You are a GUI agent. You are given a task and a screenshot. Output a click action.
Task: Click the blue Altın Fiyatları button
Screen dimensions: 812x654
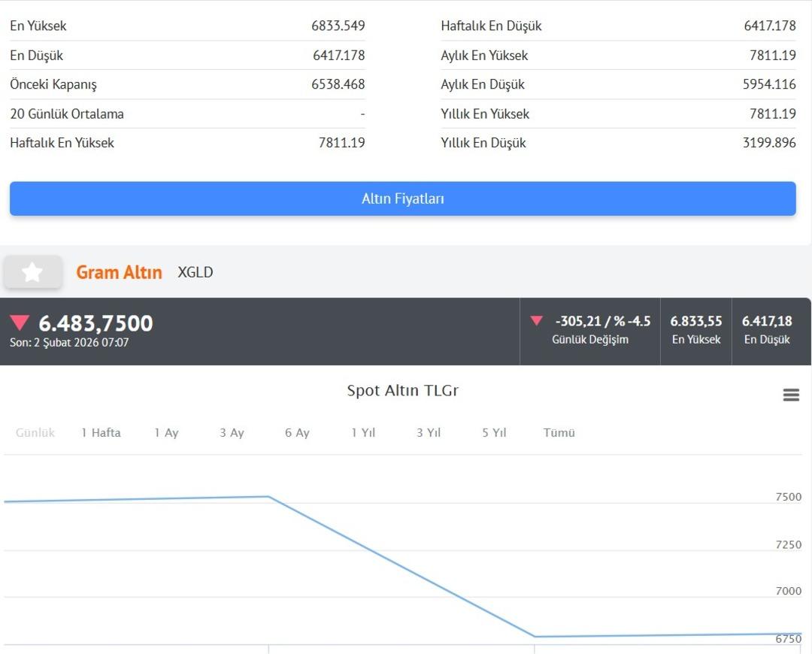tap(402, 198)
